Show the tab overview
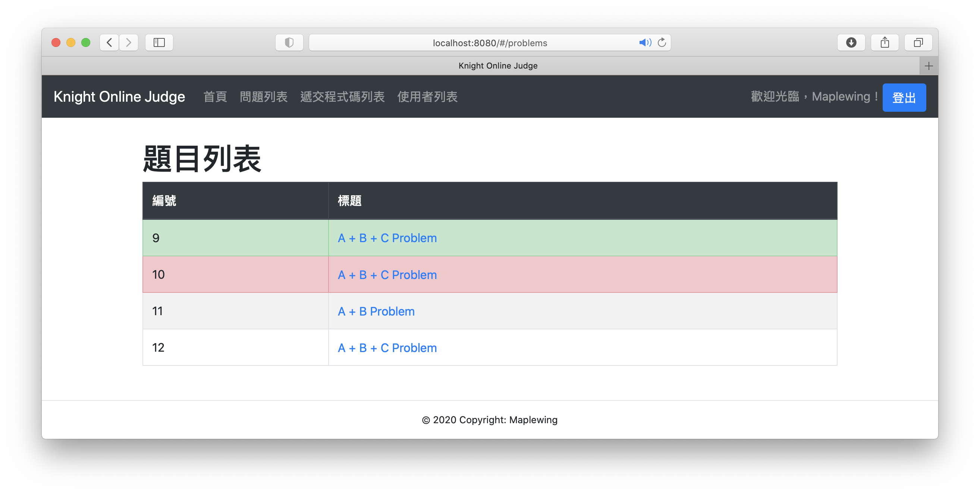The height and width of the screenshot is (494, 980). pos(918,42)
